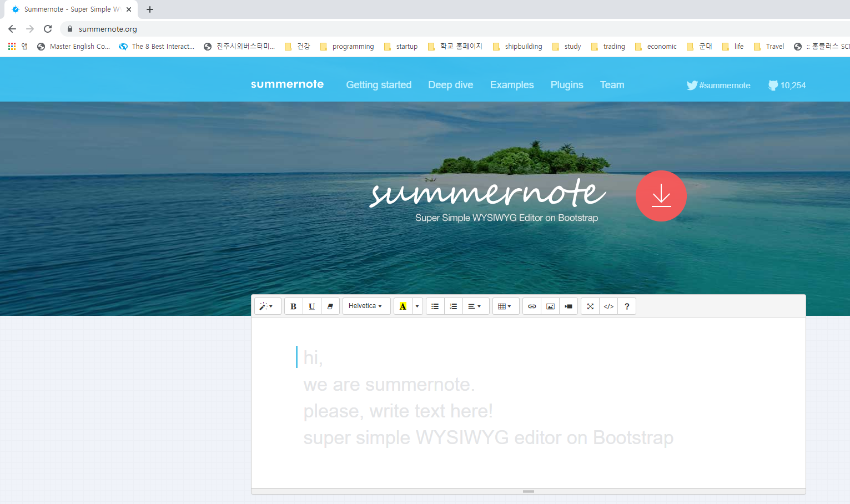The image size is (850, 504).
Task: Toggle fullscreen editor mode
Action: [590, 306]
